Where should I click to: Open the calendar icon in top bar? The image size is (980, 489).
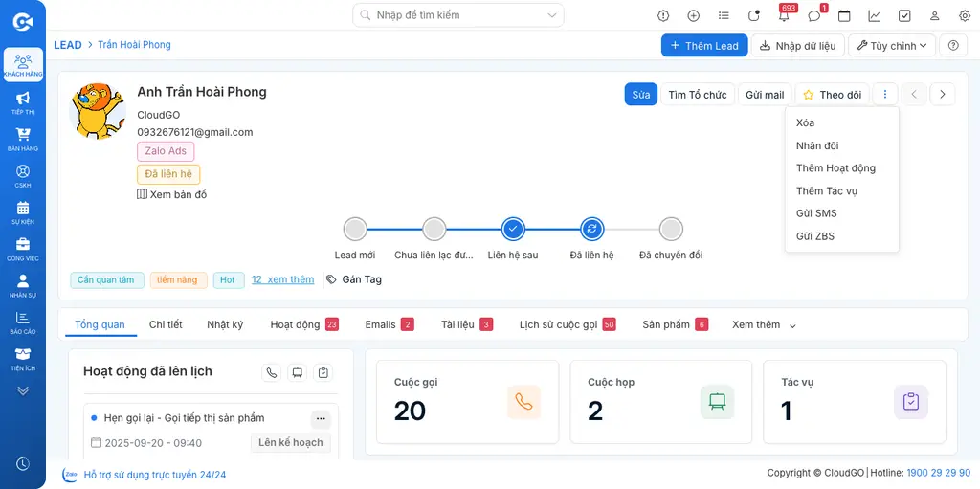[x=844, y=15]
